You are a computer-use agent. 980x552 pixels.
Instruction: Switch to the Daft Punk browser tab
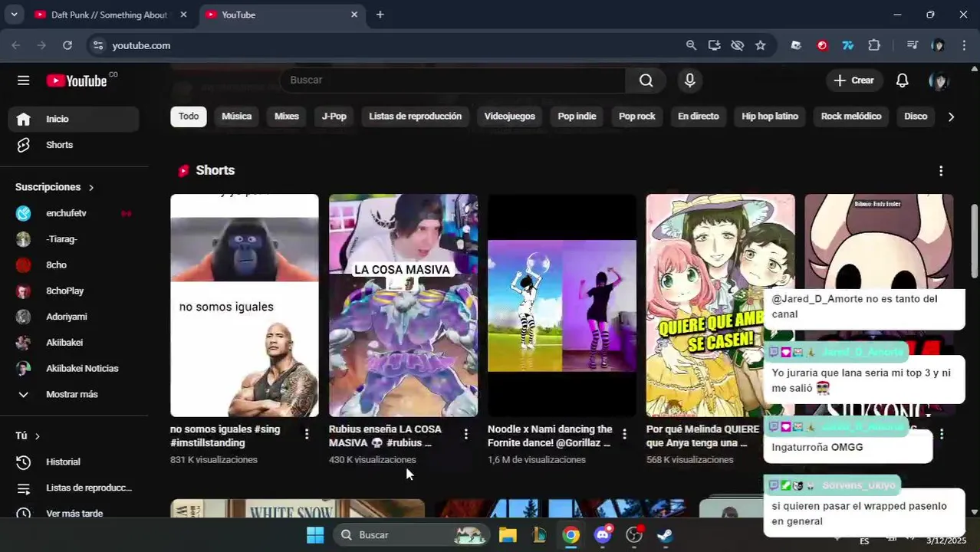point(109,15)
